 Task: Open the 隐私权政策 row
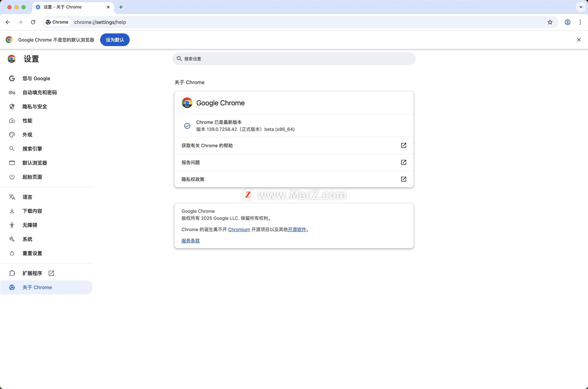pos(294,179)
